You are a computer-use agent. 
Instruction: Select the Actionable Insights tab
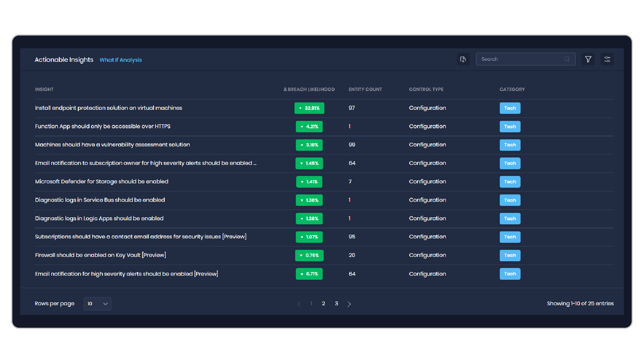(x=64, y=59)
